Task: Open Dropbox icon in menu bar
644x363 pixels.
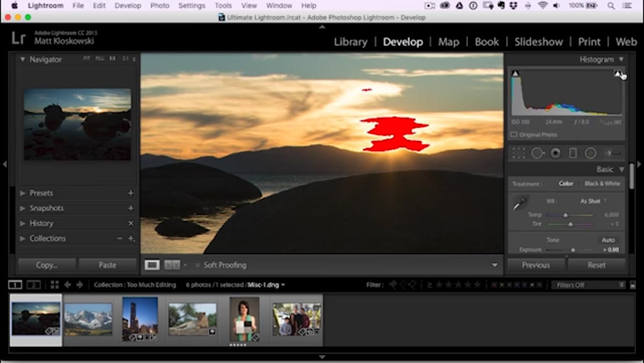Action: pos(514,5)
